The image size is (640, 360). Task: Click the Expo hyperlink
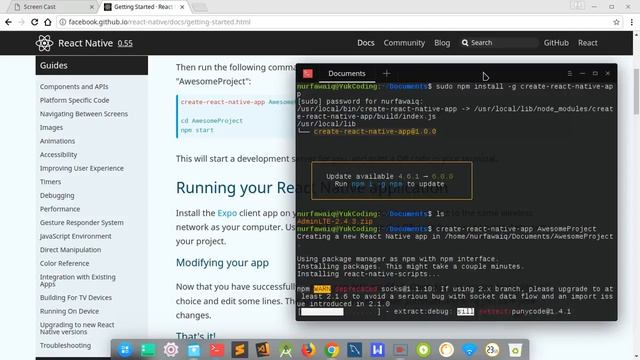[x=227, y=213]
